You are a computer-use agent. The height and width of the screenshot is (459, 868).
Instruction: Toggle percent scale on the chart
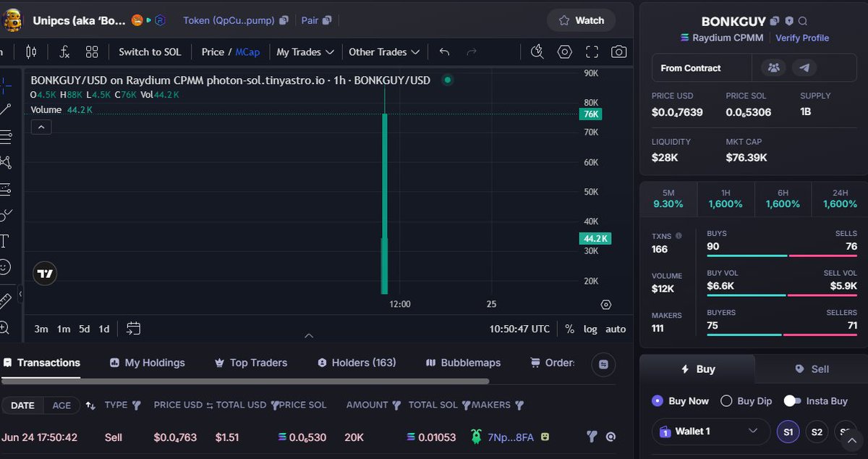point(570,329)
